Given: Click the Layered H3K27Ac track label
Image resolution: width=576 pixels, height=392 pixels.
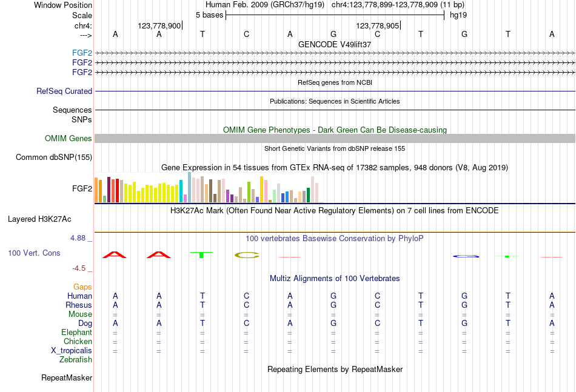Looking at the screenshot, I should tap(39, 219).
